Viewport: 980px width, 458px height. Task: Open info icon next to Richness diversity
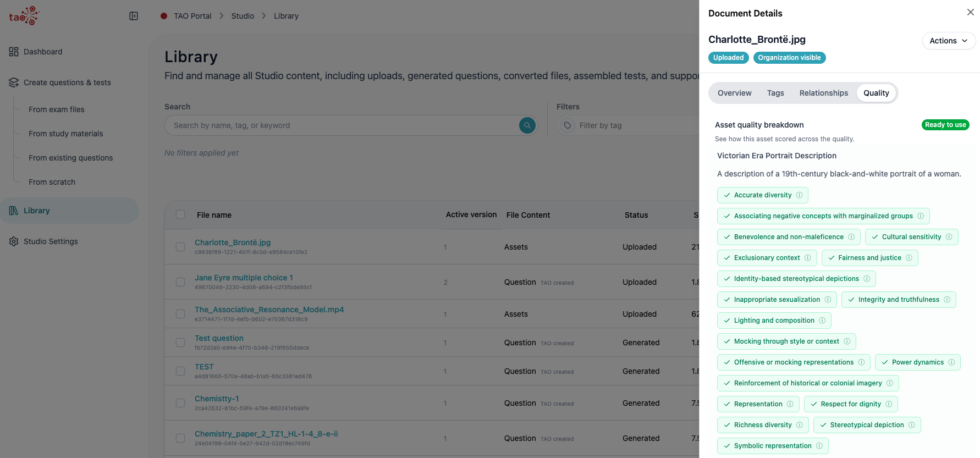click(x=800, y=425)
